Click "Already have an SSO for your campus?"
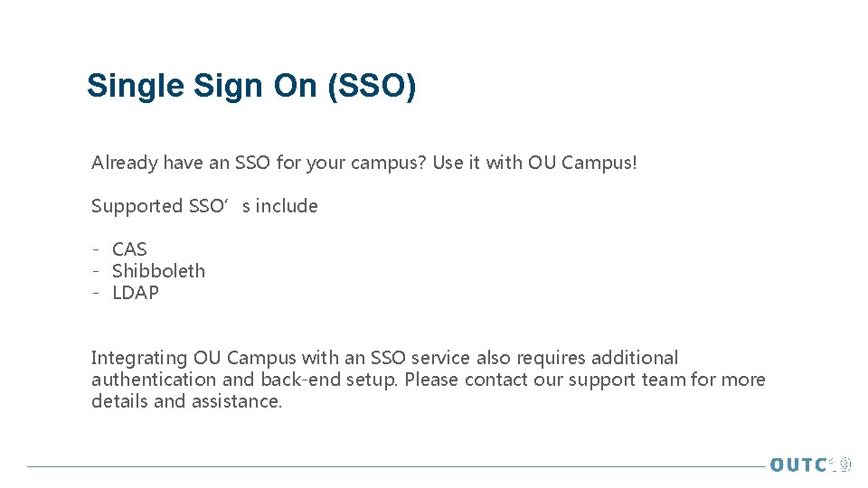This screenshot has width=868, height=488. pos(259,164)
